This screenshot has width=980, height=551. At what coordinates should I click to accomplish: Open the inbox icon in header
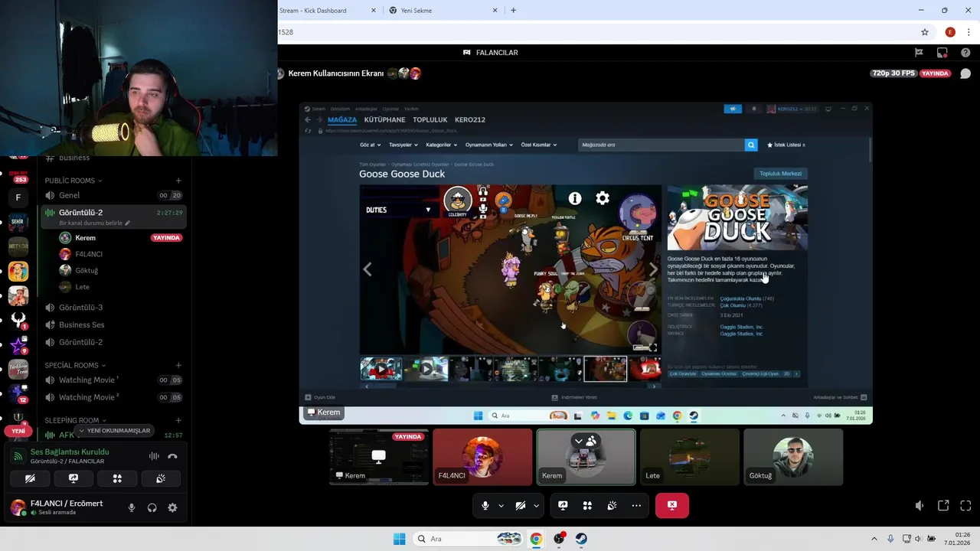tap(942, 53)
